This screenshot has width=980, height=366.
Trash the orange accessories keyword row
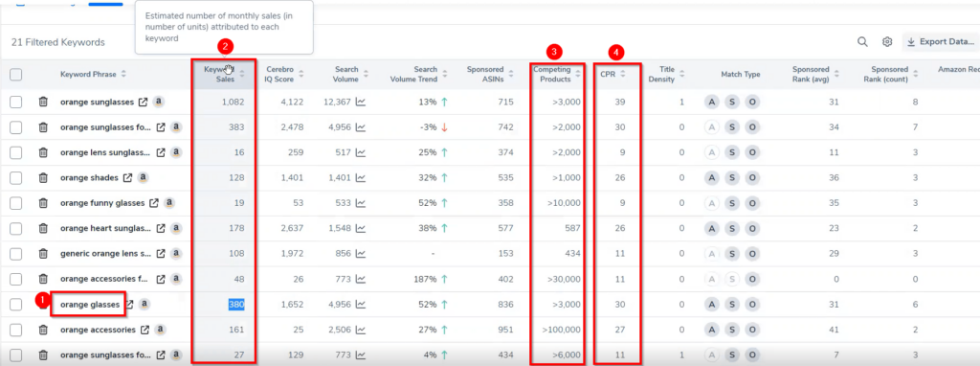[43, 330]
